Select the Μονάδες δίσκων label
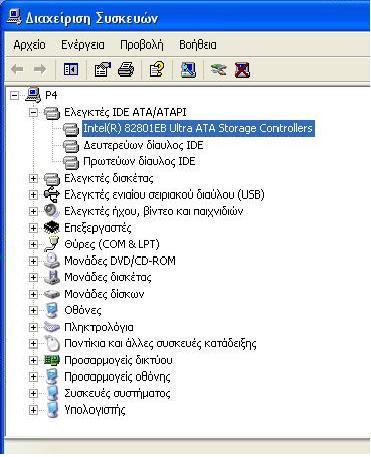Image resolution: width=371 pixels, height=457 pixels. [104, 294]
